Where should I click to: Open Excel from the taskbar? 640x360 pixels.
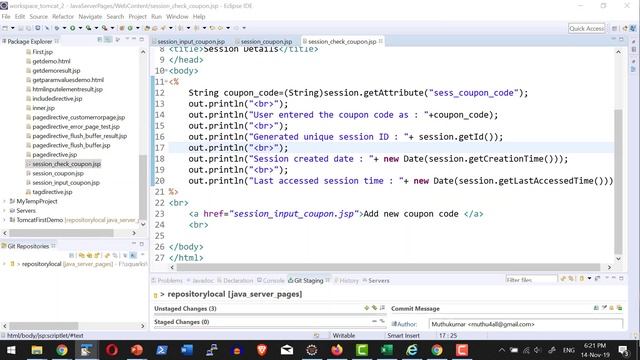click(387, 350)
